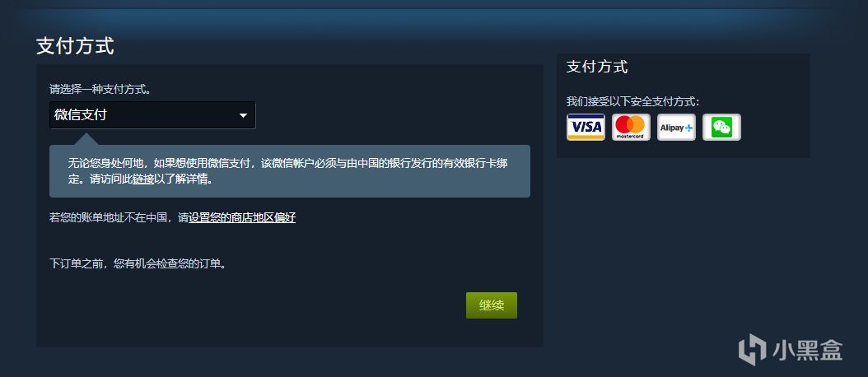The height and width of the screenshot is (377, 868).
Task: Click the 小黑盒 hexagon logo watermark
Action: click(751, 349)
